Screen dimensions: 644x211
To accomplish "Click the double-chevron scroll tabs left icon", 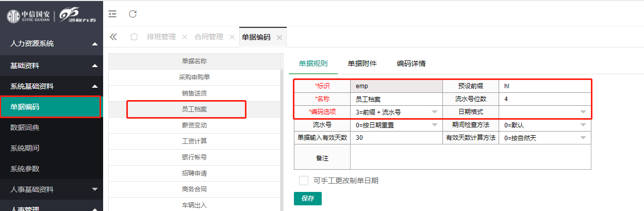I will click(x=113, y=37).
